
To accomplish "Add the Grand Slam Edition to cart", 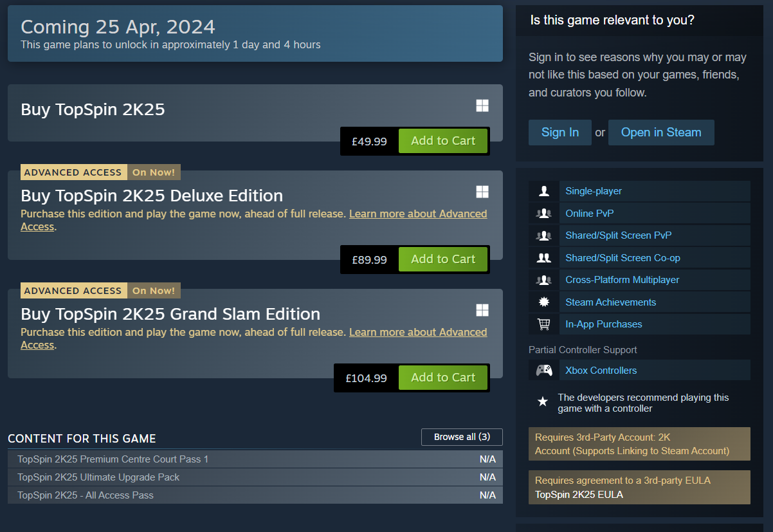I will [x=443, y=378].
